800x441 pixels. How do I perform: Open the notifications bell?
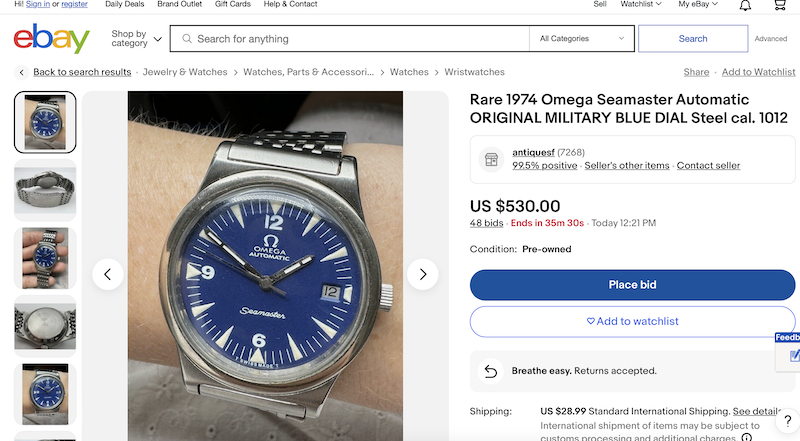(x=745, y=5)
